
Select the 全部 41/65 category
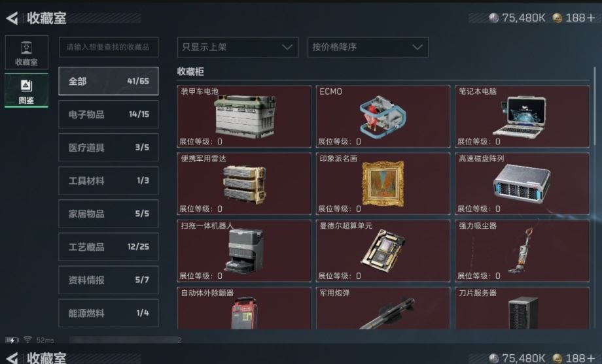pyautogui.click(x=108, y=81)
